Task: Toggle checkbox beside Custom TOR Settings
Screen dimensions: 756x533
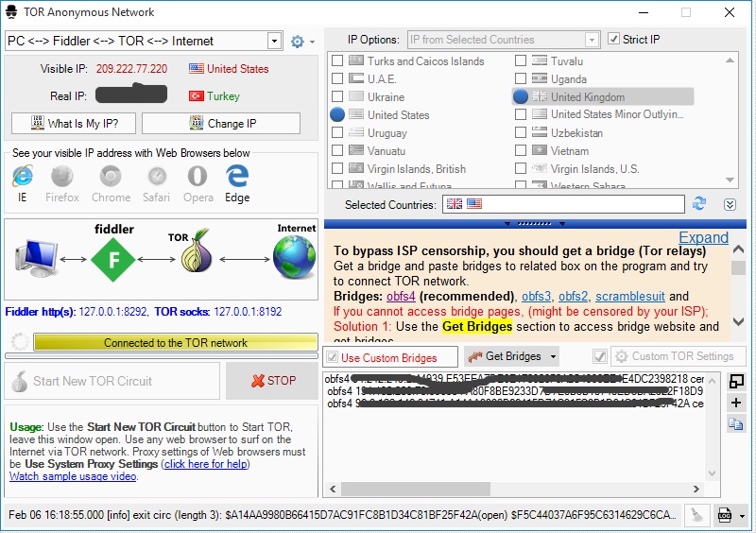Action: 600,356
